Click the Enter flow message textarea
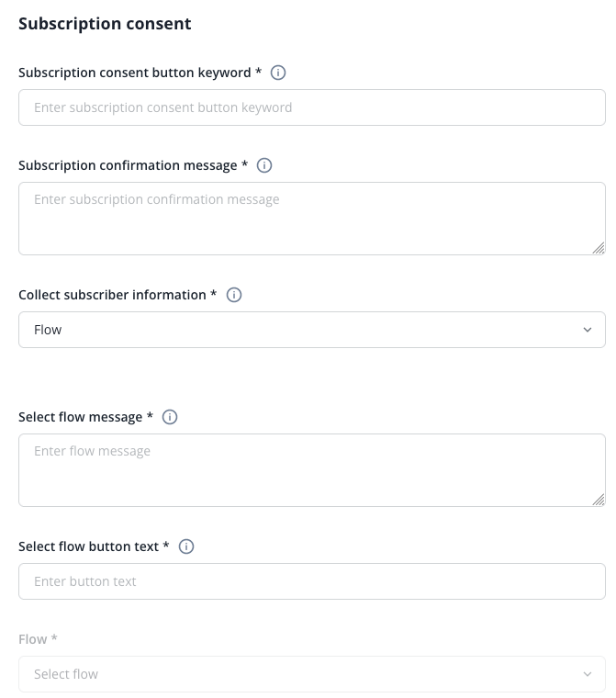 pyautogui.click(x=312, y=470)
